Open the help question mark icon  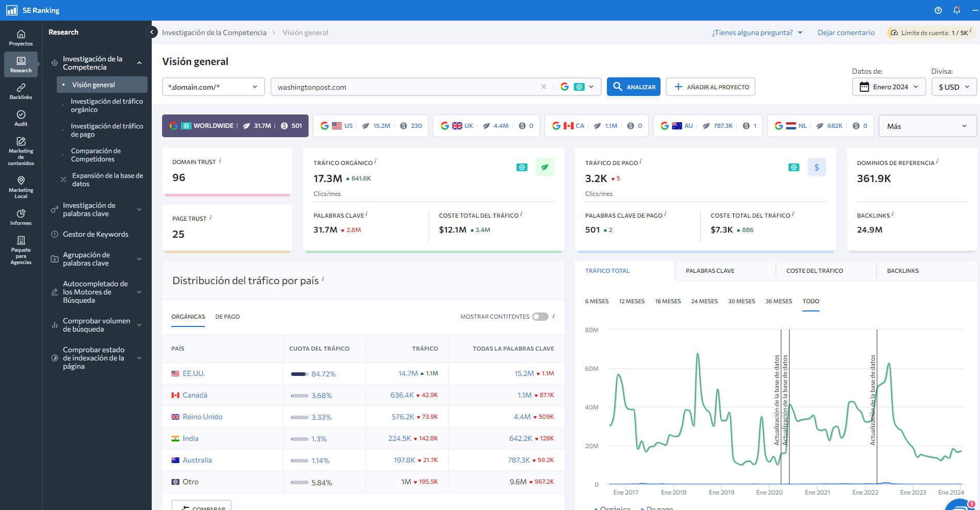(938, 10)
